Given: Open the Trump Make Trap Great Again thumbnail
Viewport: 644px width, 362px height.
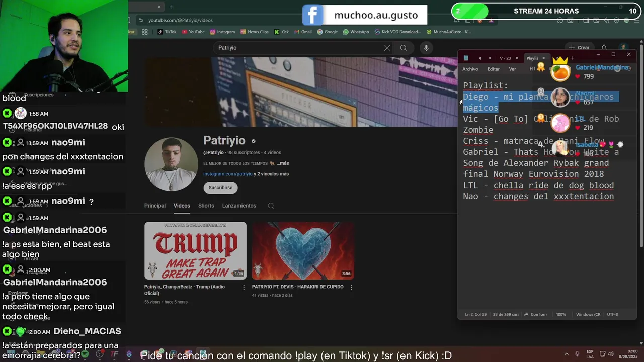Looking at the screenshot, I should tap(195, 250).
